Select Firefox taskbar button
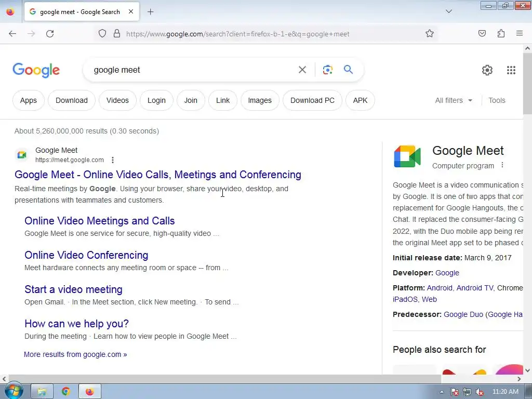The width and height of the screenshot is (532, 399). pyautogui.click(x=89, y=392)
